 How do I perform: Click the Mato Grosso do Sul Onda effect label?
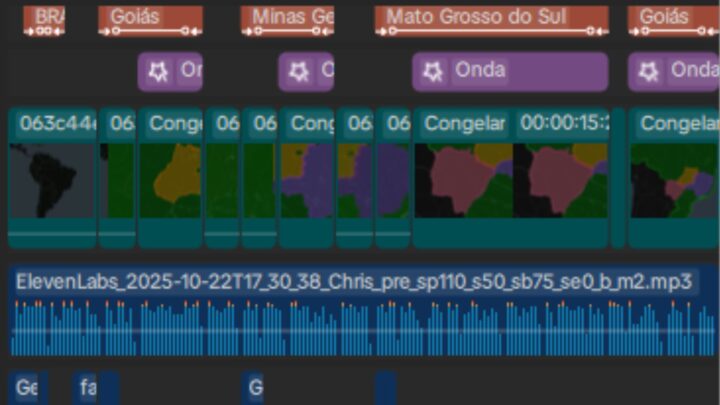(x=480, y=70)
